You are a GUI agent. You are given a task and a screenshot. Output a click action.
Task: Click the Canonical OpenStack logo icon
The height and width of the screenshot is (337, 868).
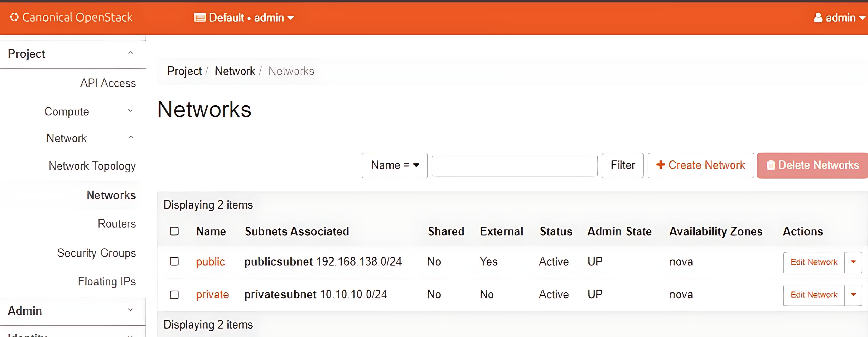(x=14, y=17)
